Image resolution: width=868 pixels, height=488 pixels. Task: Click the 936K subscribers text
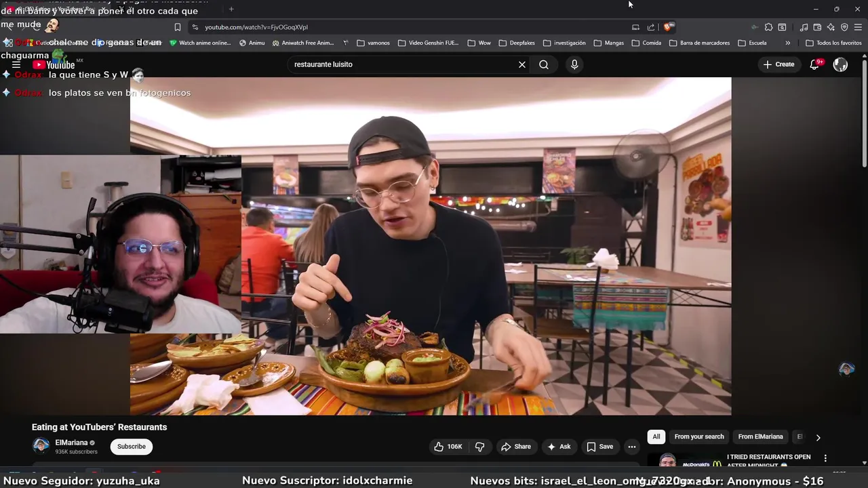[76, 452]
